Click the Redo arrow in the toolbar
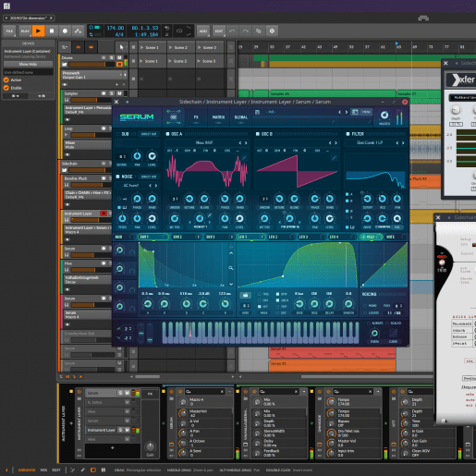This screenshot has width=476, height=476. point(246,31)
